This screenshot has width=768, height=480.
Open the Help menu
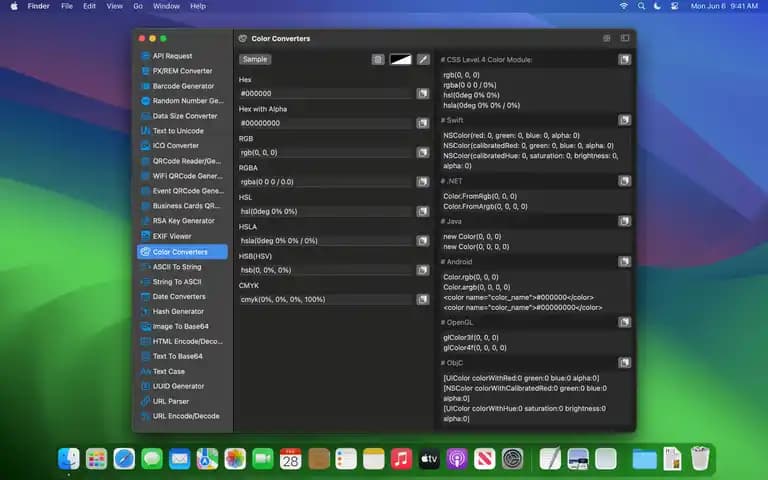tap(198, 6)
